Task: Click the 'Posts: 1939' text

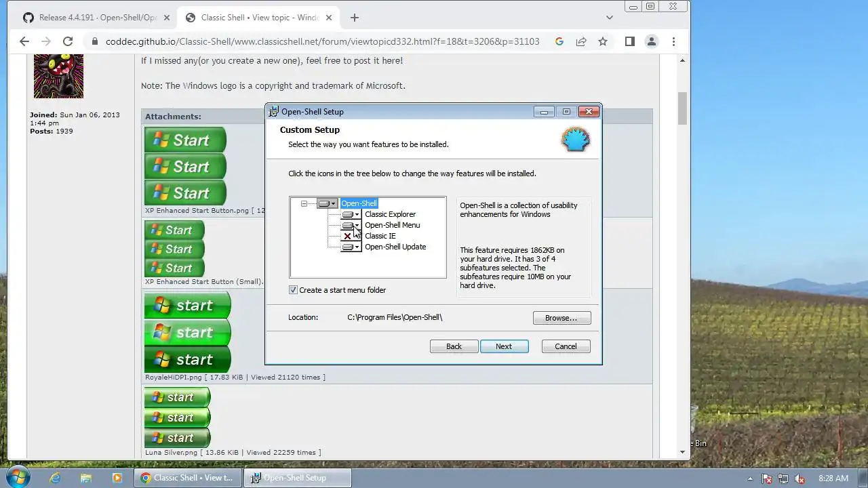Action: (51, 131)
